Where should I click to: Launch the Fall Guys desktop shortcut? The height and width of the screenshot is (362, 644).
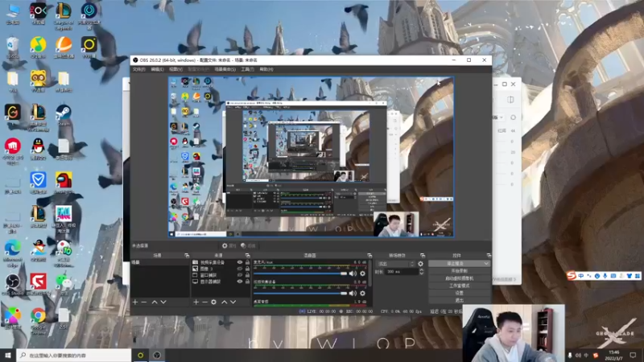pyautogui.click(x=64, y=218)
